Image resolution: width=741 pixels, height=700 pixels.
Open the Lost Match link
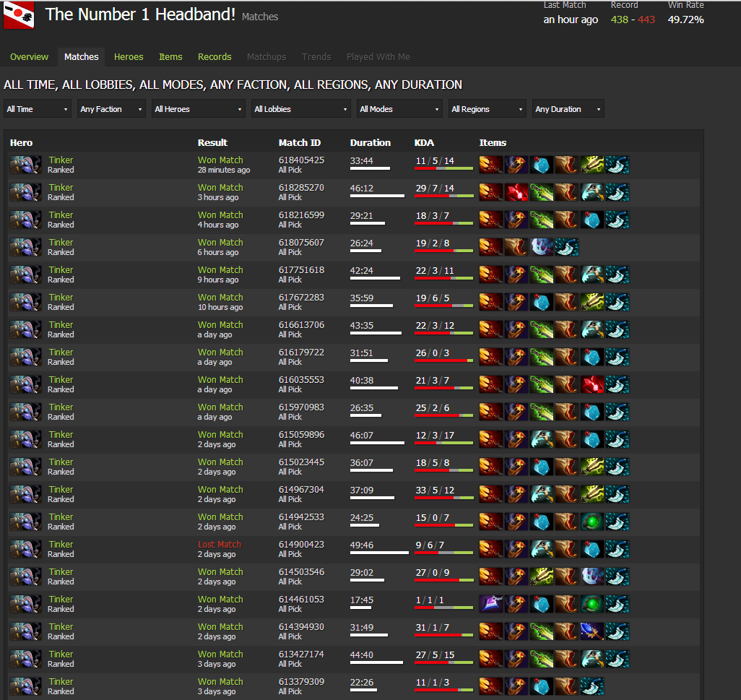[220, 545]
